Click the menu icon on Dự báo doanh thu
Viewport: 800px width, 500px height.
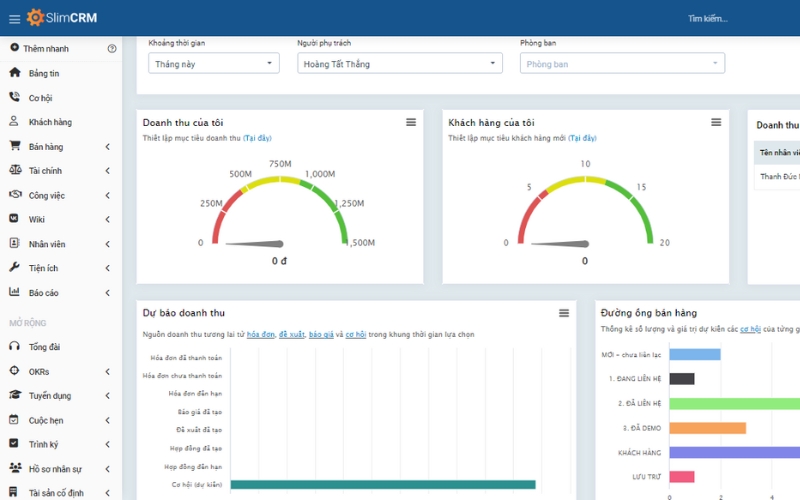pos(563,313)
